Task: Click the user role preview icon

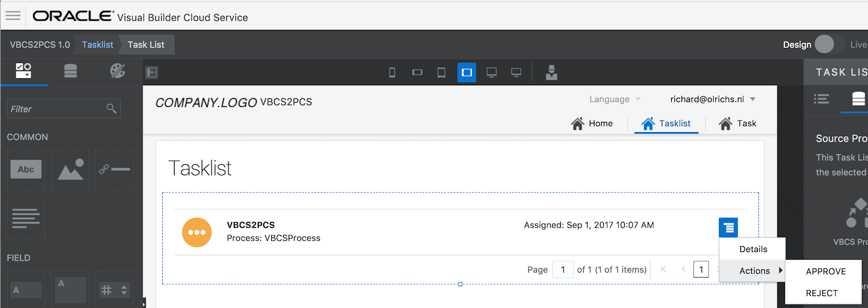Action: pyautogui.click(x=552, y=72)
